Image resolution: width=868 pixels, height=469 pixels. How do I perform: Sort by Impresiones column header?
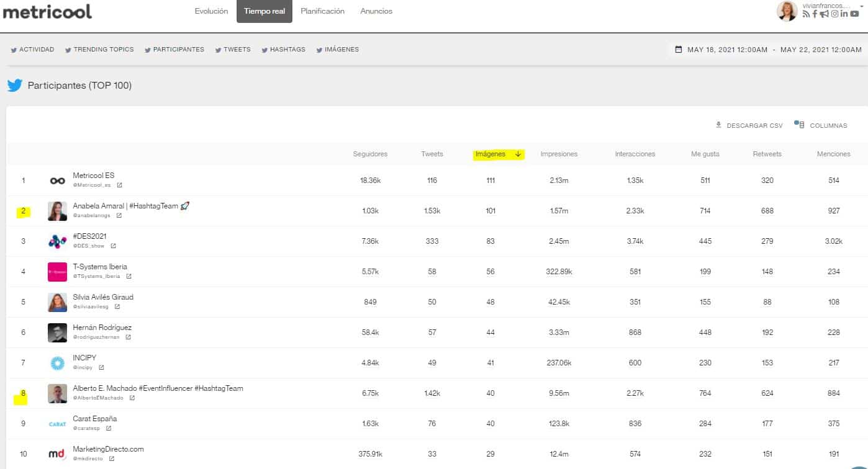(559, 154)
